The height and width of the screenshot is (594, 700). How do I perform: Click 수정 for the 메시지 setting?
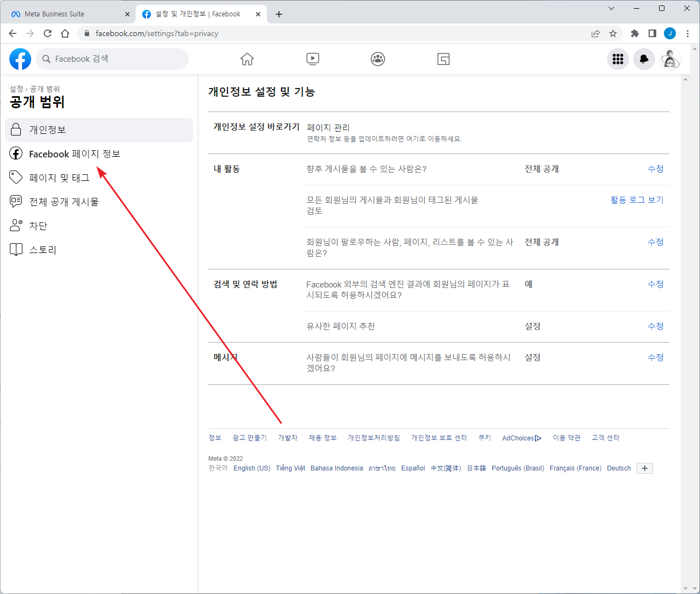point(656,357)
